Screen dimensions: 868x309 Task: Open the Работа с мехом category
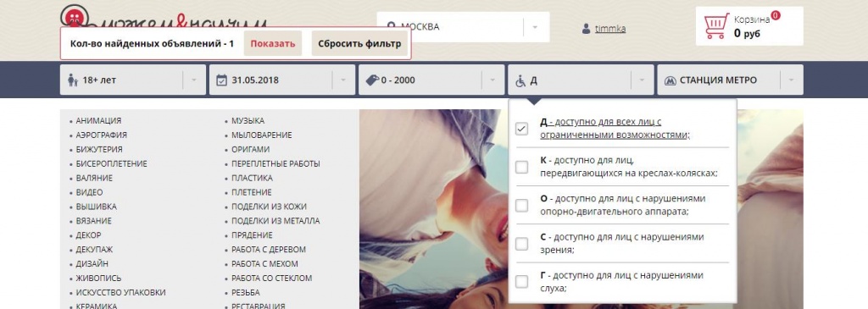(x=264, y=263)
